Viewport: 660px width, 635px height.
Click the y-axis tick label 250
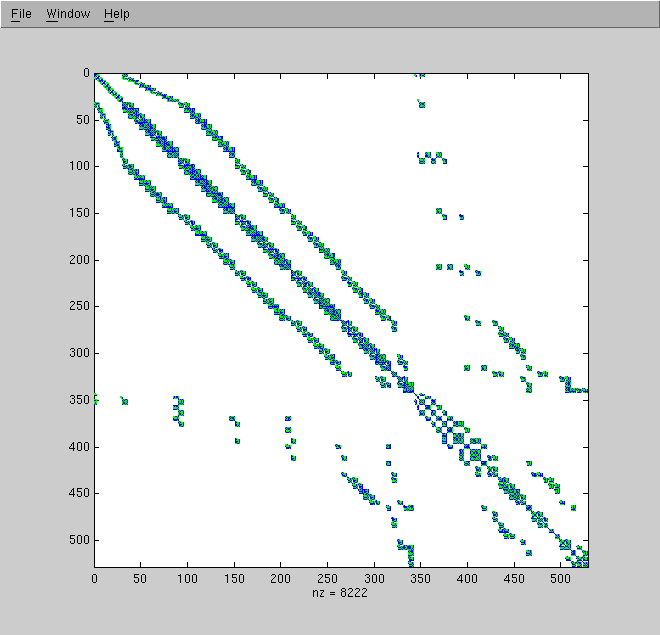point(80,306)
